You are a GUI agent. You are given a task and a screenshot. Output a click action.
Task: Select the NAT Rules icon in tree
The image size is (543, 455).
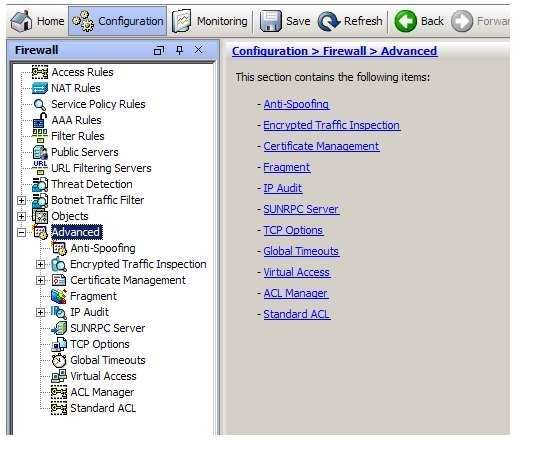[40, 88]
